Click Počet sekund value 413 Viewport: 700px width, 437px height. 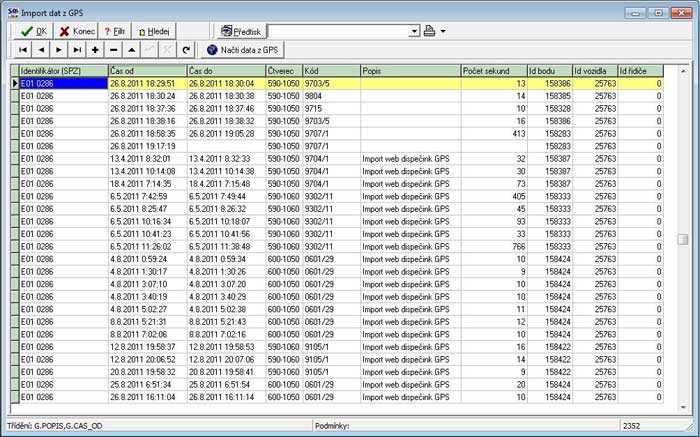[494, 133]
